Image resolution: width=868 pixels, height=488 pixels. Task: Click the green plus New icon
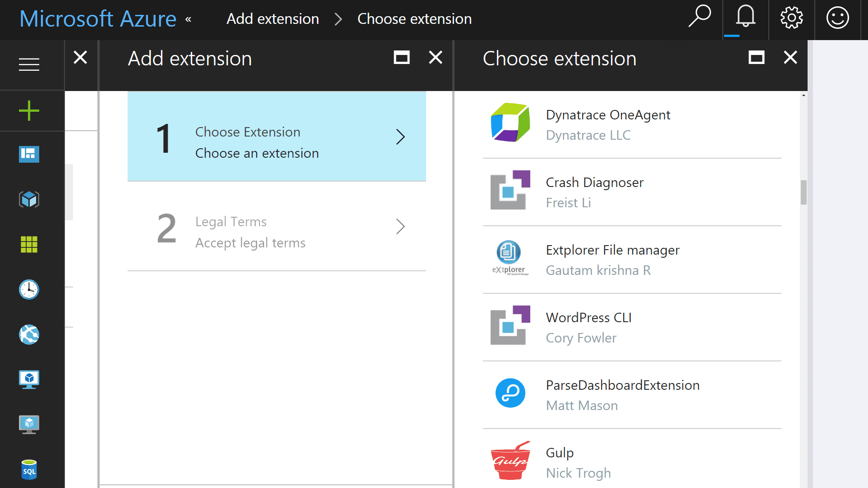pyautogui.click(x=29, y=110)
